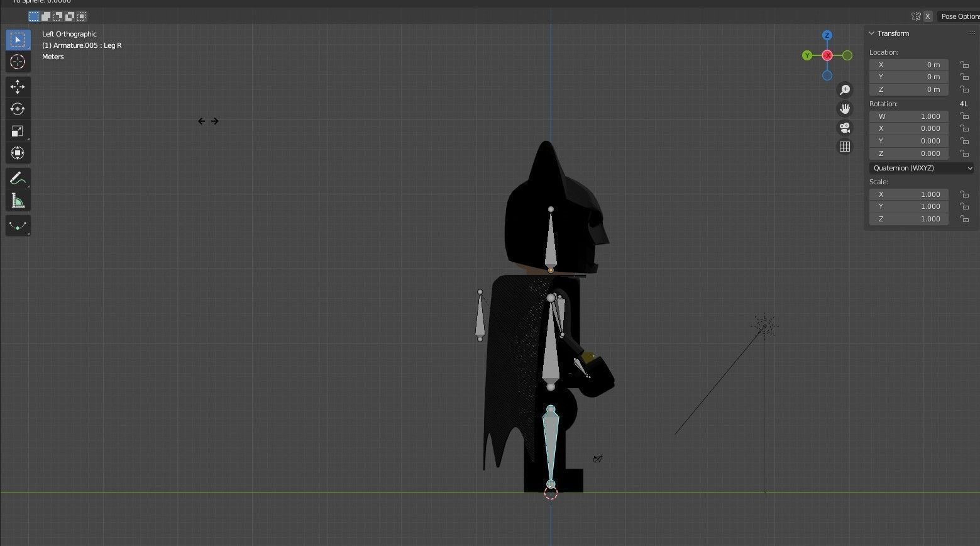Viewport: 980px width, 546px height.
Task: Select the light object in viewport
Action: point(764,325)
